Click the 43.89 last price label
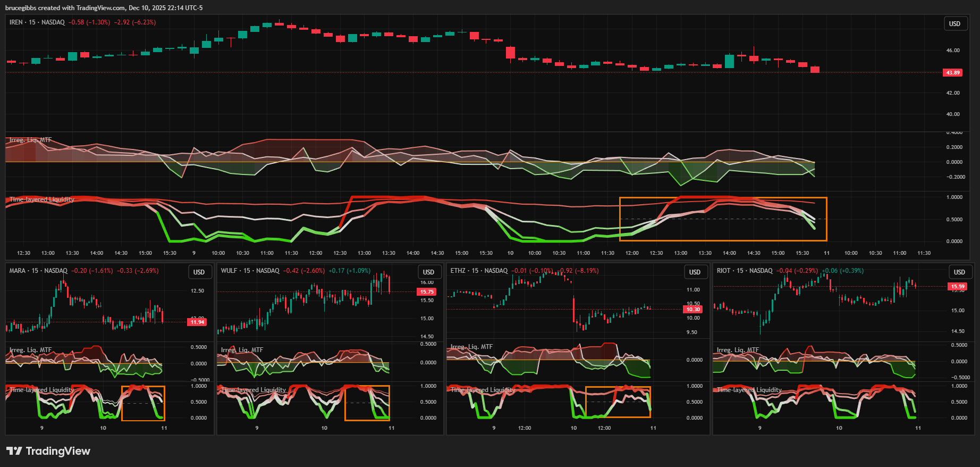This screenshot has height=467, width=980. [x=952, y=73]
